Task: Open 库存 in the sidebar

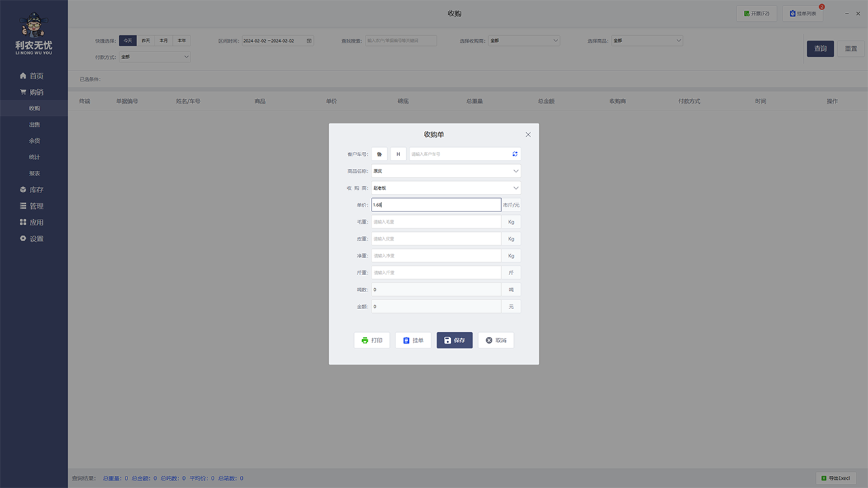Action: click(x=36, y=190)
